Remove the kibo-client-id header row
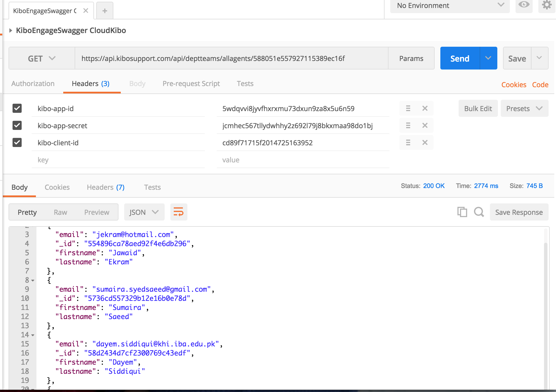This screenshot has height=392, width=556. coord(425,143)
